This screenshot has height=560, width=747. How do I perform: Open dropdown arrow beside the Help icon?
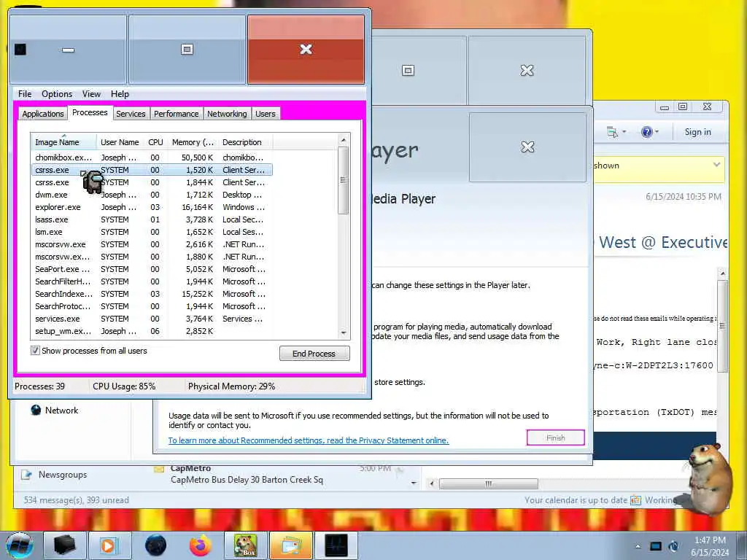point(657,132)
